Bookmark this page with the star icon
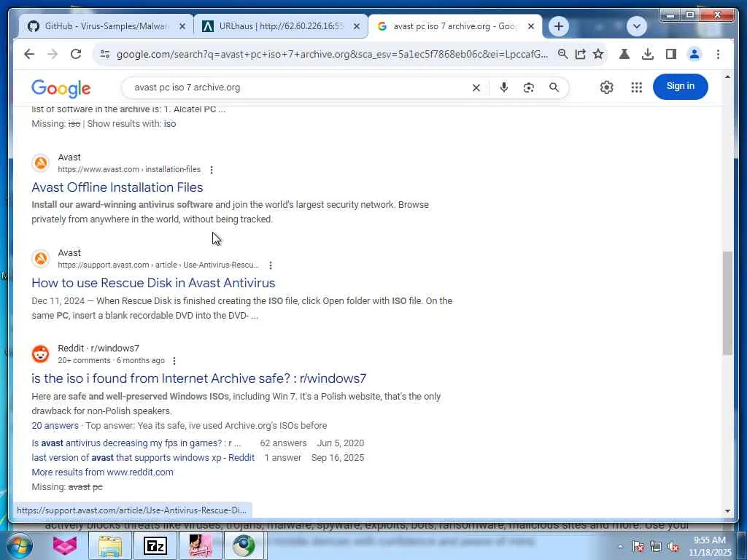747x560 pixels. pyautogui.click(x=598, y=54)
